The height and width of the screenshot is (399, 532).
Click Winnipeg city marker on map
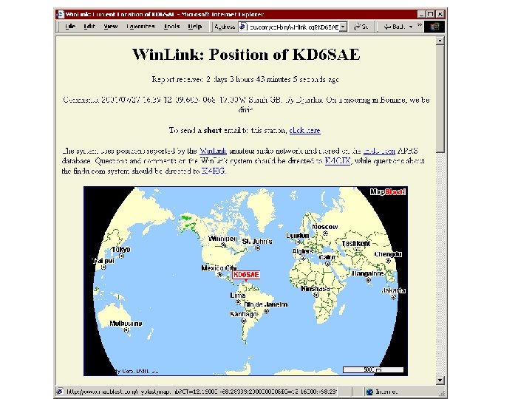point(223,245)
